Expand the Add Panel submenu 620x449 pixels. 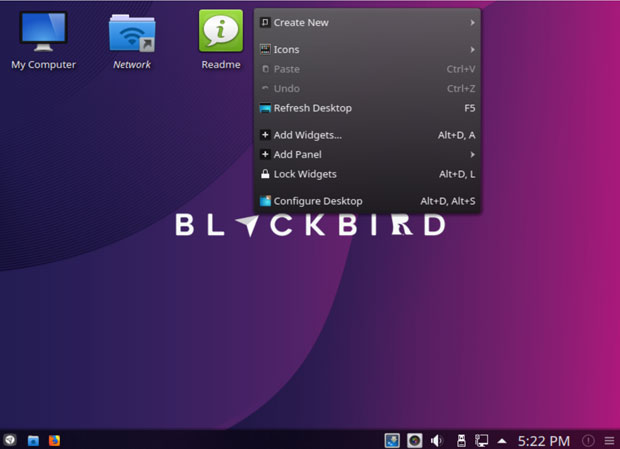367,155
